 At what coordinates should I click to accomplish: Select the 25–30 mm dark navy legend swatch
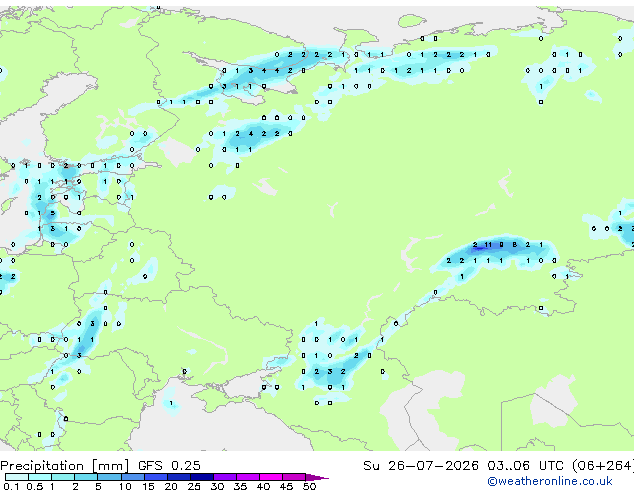pyautogui.click(x=202, y=477)
